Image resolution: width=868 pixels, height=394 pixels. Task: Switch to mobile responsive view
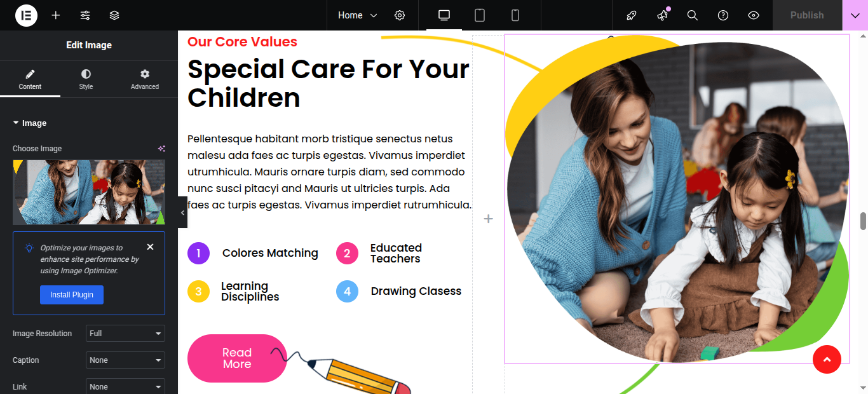(x=515, y=15)
